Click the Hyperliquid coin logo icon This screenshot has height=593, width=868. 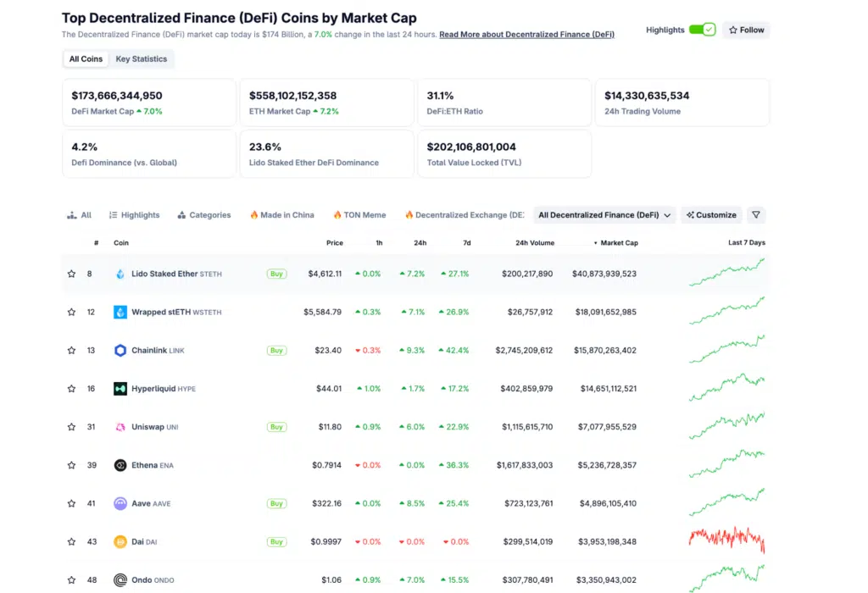pos(120,389)
